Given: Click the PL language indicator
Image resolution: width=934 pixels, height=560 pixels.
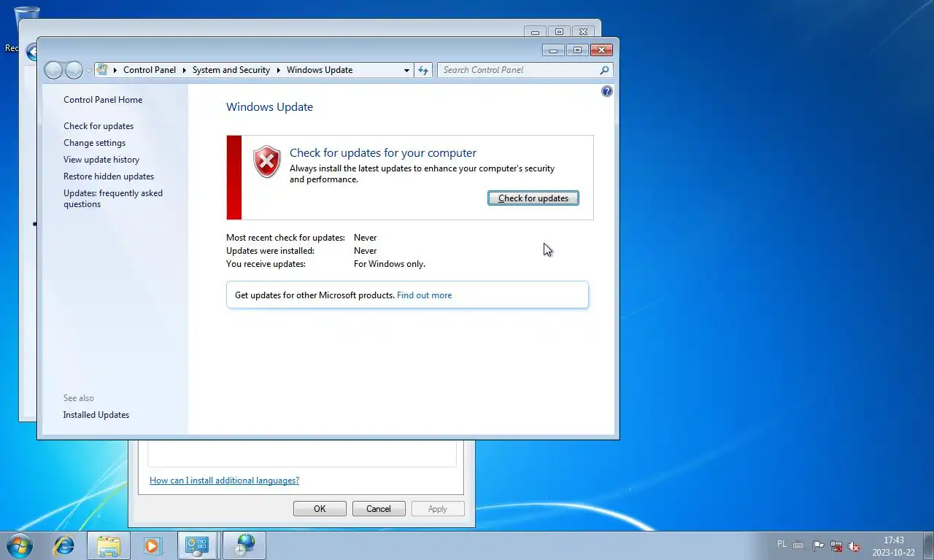Looking at the screenshot, I should 781,544.
